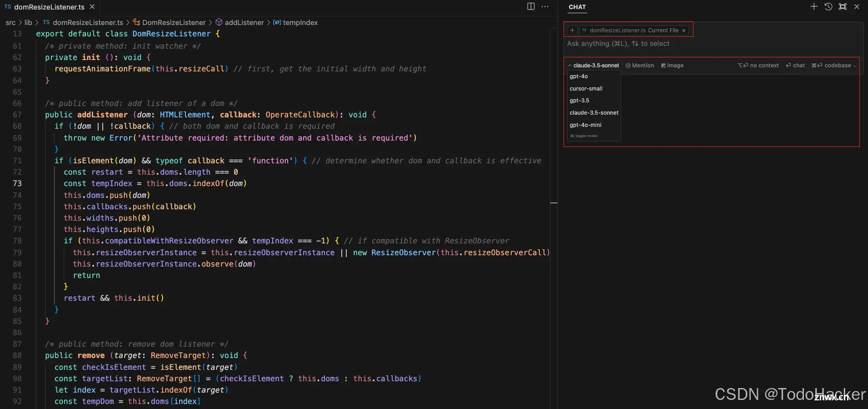Viewport: 868px width, 409px height.
Task: Click sticky header 'export default class DomResizeListener'
Action: [128, 34]
